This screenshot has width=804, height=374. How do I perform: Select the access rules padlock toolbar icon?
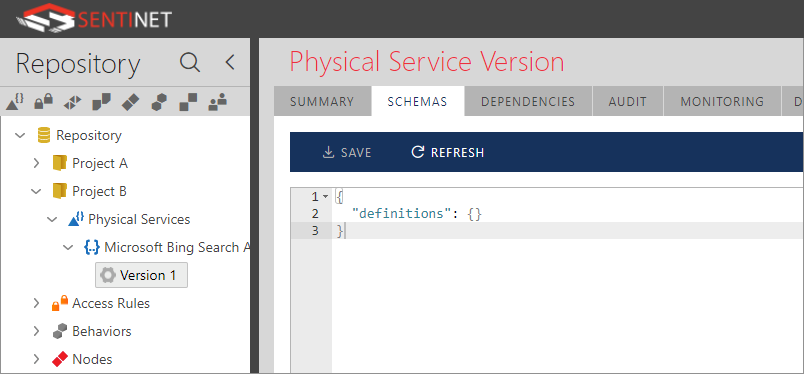pyautogui.click(x=44, y=102)
